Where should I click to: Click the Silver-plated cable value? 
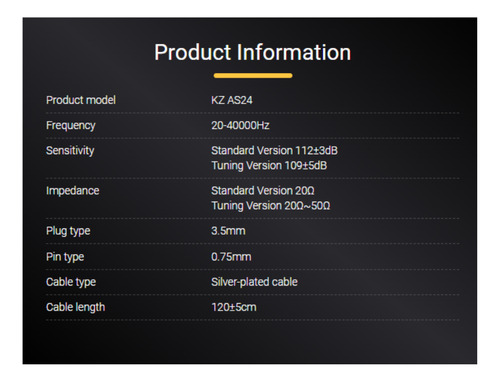[254, 282]
